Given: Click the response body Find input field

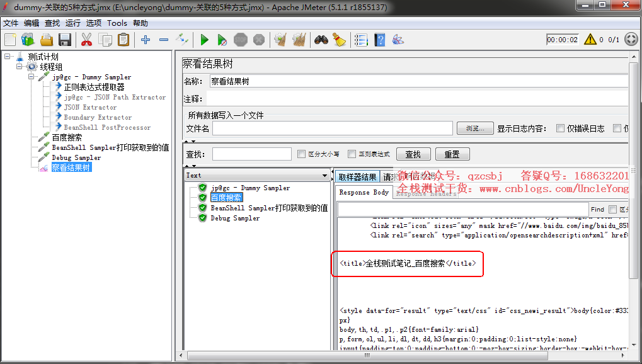Looking at the screenshot, I should coord(462,209).
